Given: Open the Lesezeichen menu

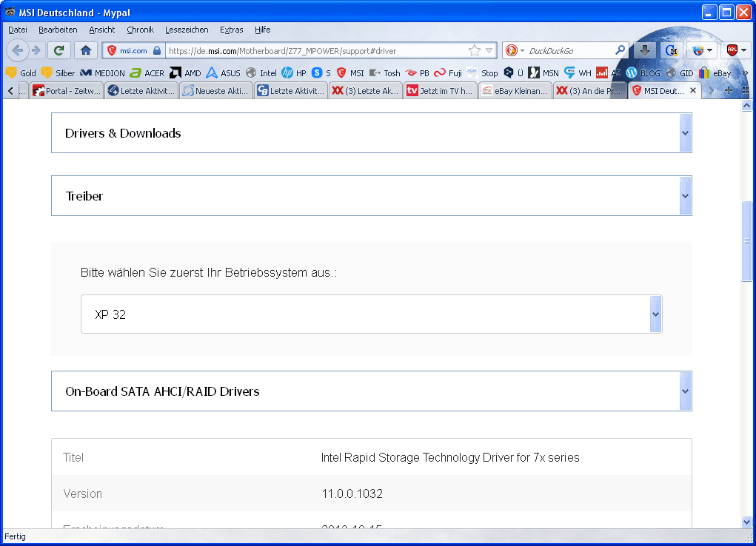Looking at the screenshot, I should pyautogui.click(x=187, y=30).
